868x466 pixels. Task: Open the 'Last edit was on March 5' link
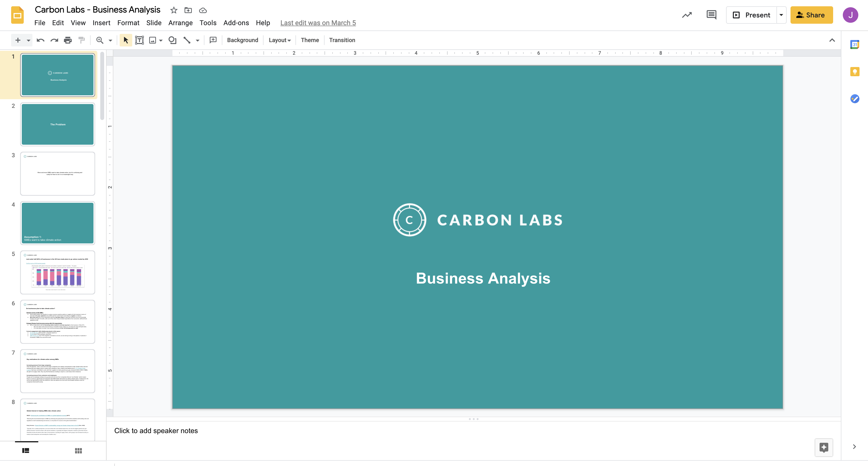(x=318, y=23)
